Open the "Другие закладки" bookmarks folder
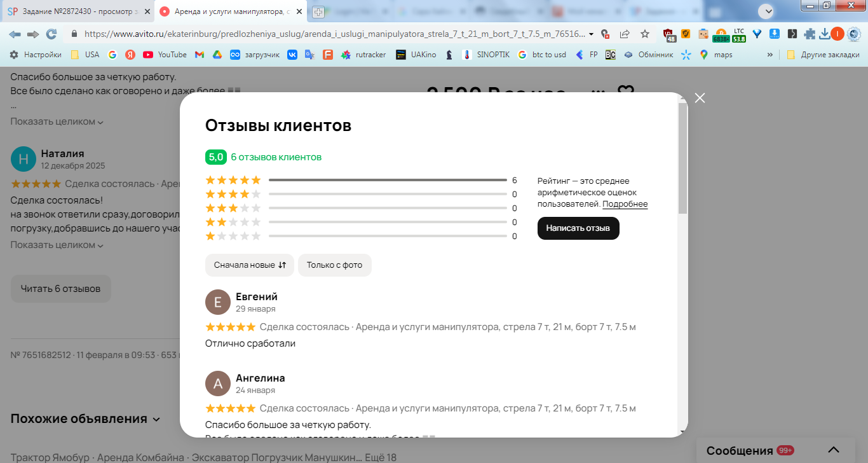The image size is (868, 463). coord(824,55)
